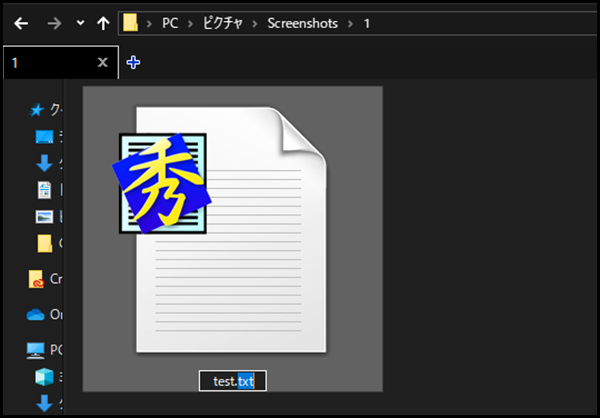600x418 pixels.
Task: Expand chevron after Screenshots in breadcrumb
Action: [350, 22]
